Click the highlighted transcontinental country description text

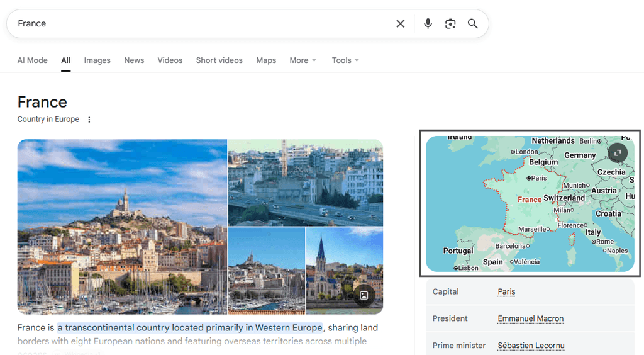190,328
